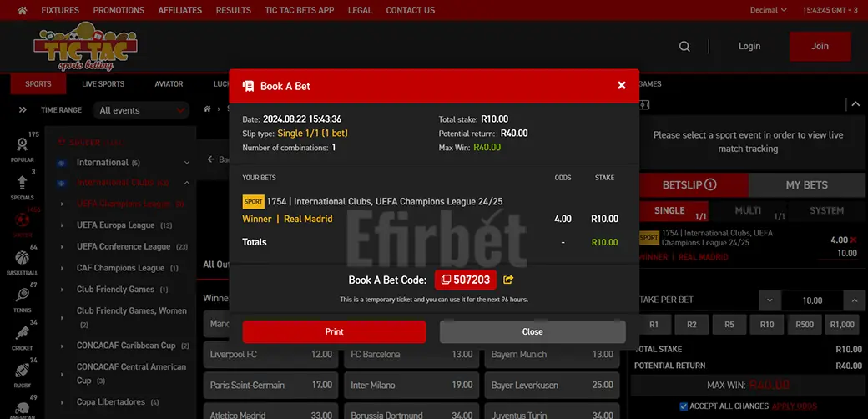Click the Print button
This screenshot has width=868, height=419.
click(x=334, y=332)
